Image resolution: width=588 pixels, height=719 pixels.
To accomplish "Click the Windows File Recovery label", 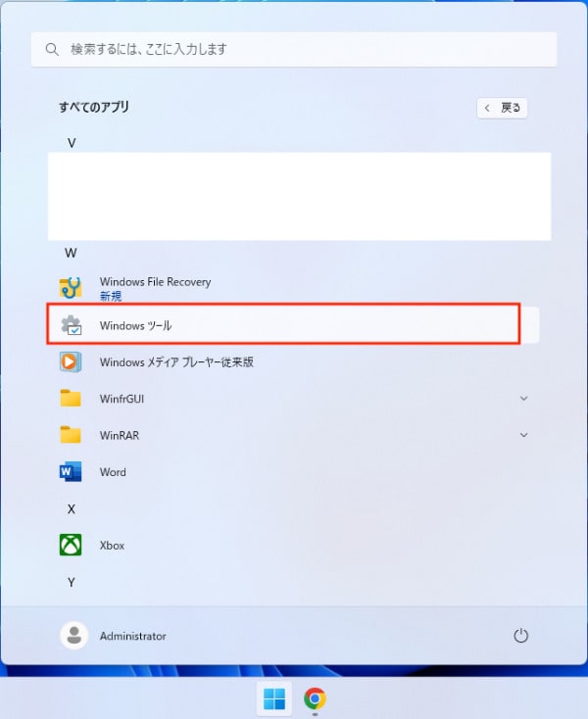I will [156, 281].
